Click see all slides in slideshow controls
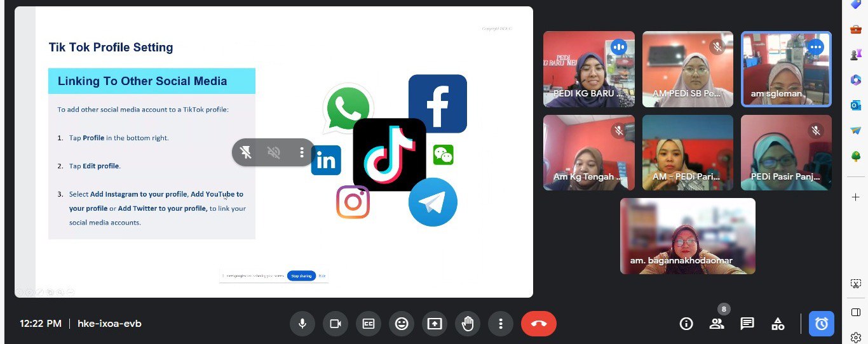Viewport: 868px width, 344px height. coord(50,292)
